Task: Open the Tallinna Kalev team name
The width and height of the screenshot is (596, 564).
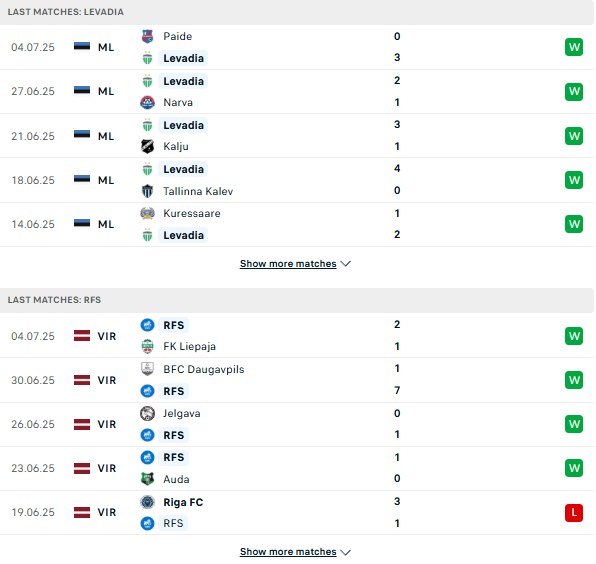Action: click(x=198, y=191)
